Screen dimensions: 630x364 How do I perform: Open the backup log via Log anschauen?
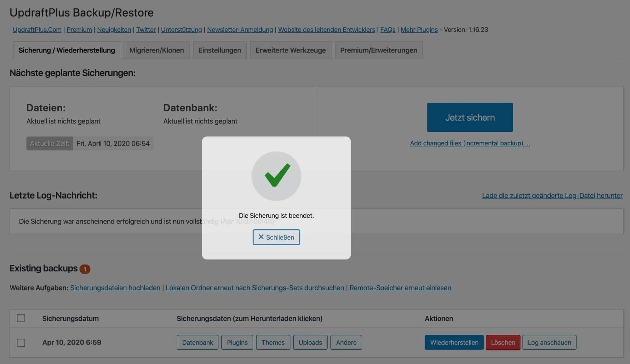549,342
